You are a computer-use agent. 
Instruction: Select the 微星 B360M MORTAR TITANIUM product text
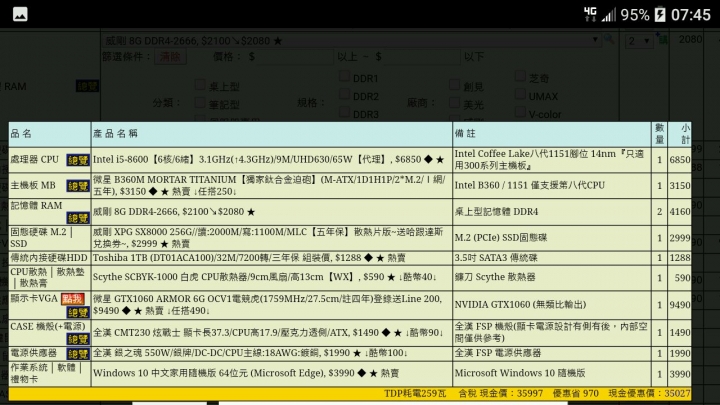click(269, 186)
